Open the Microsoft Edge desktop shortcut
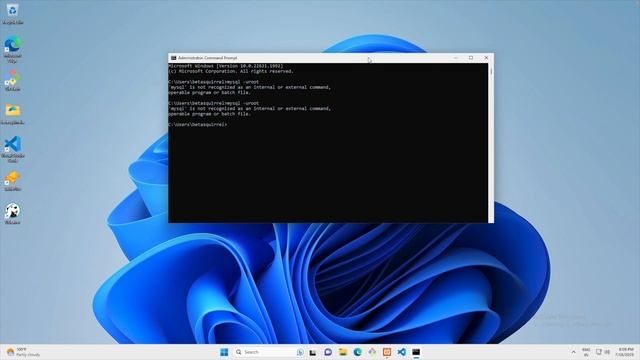 point(13,49)
